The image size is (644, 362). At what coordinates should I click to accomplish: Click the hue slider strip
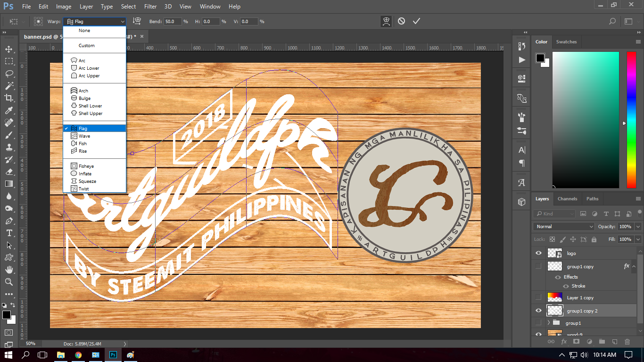point(631,120)
